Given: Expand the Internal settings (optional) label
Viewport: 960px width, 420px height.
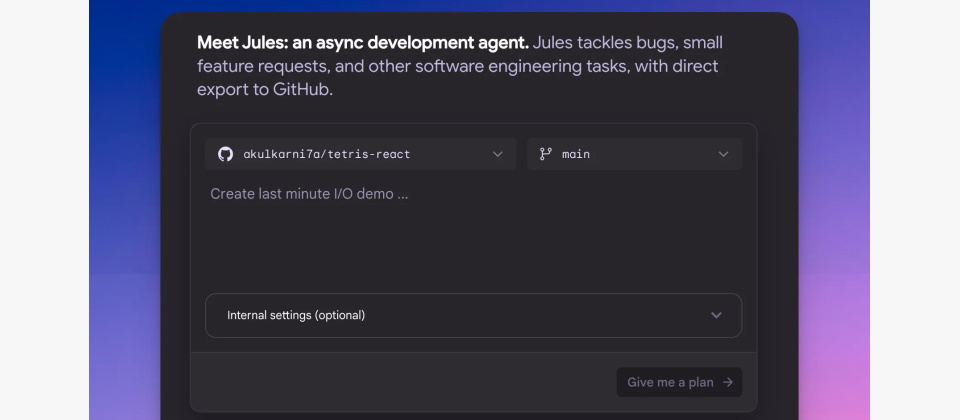Looking at the screenshot, I should point(296,315).
